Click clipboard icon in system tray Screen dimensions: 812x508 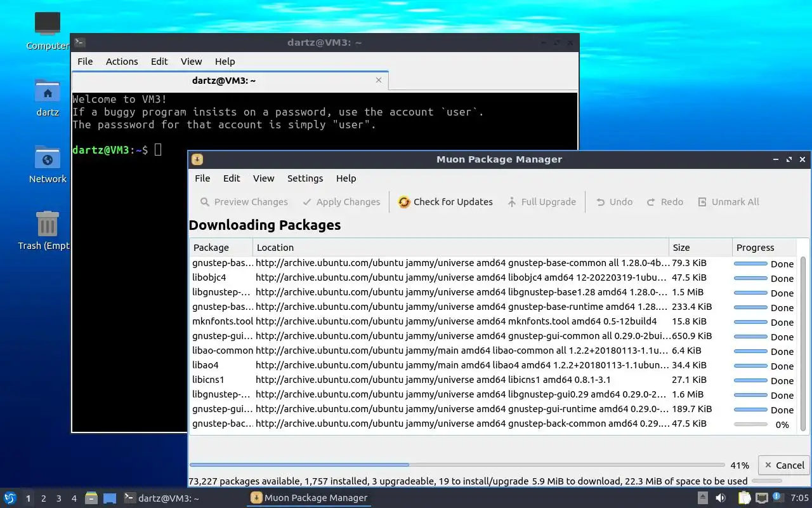coord(744,498)
